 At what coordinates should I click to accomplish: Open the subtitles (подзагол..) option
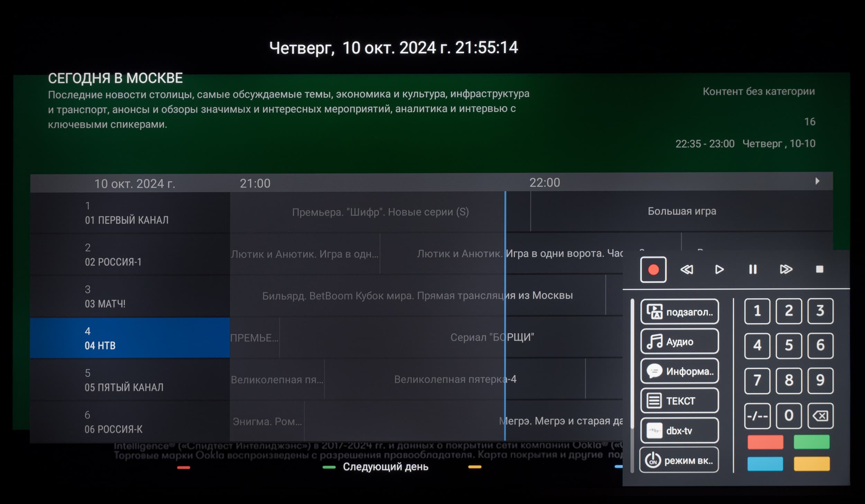click(x=679, y=311)
